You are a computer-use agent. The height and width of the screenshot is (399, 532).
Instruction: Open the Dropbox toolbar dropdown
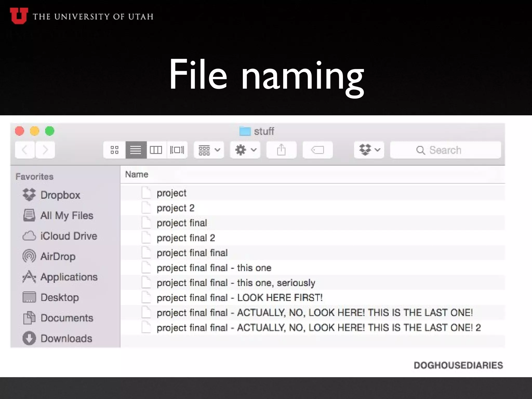pyautogui.click(x=369, y=150)
